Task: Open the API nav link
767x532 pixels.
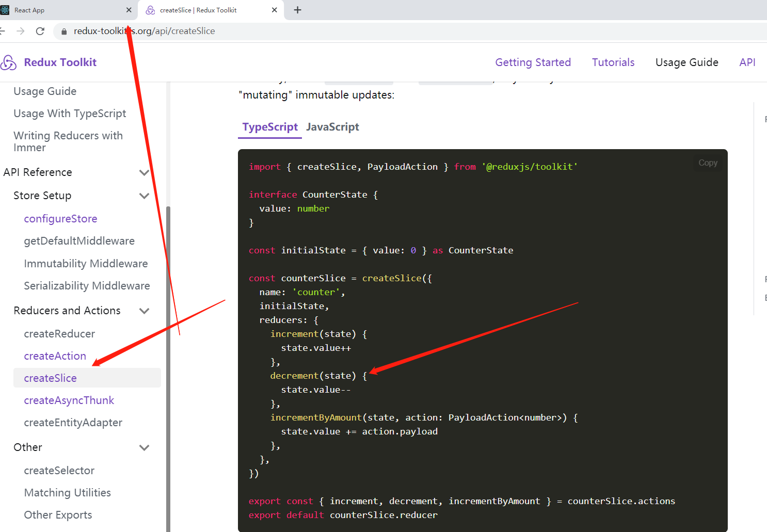Action: coord(747,62)
